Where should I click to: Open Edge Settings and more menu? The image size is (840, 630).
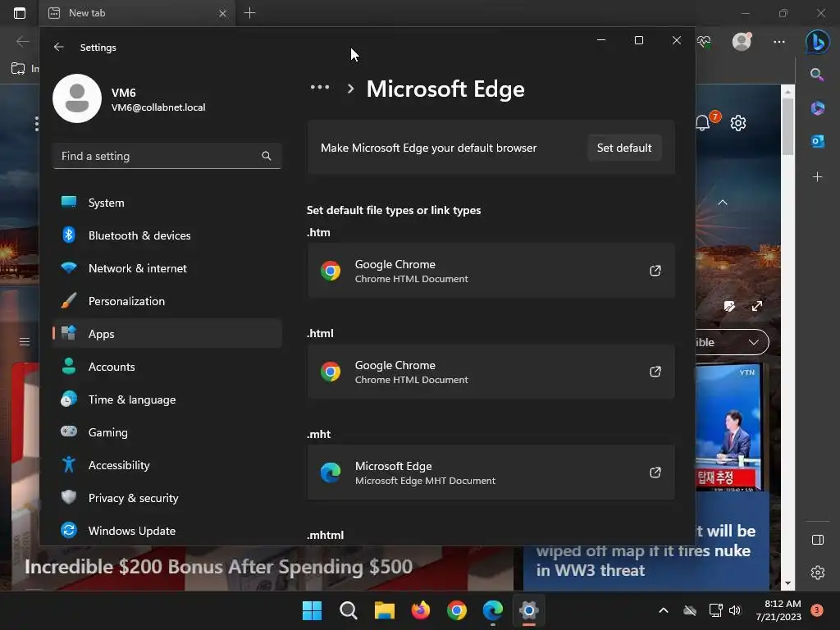779,41
